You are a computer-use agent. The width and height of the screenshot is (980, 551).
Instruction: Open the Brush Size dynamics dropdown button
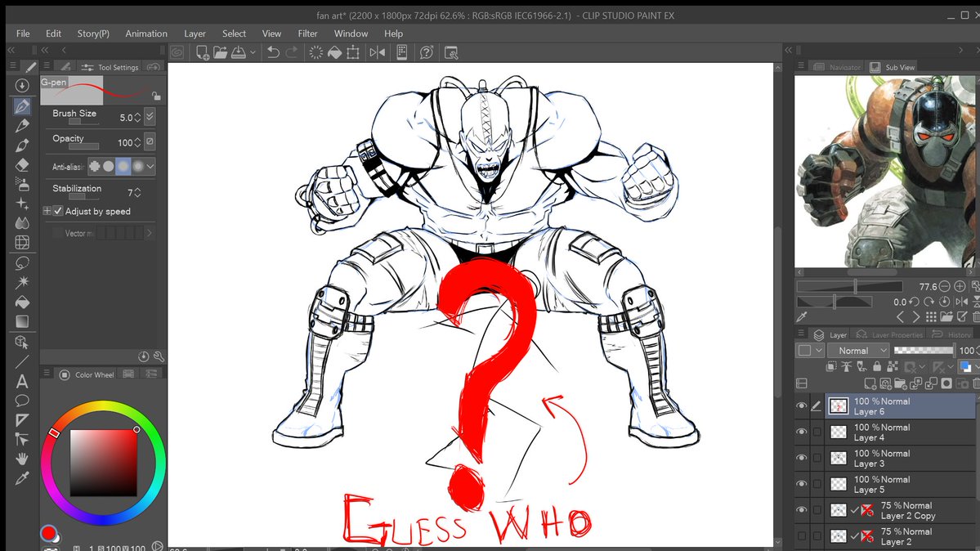[150, 116]
